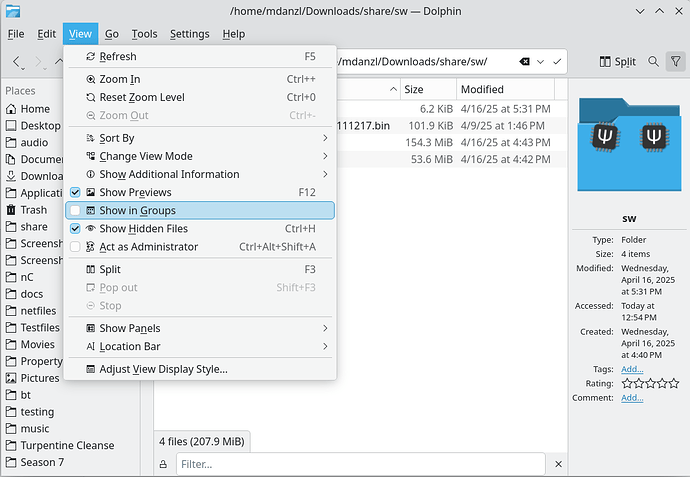690x477 pixels.
Task: Set rating to five stars
Action: pyautogui.click(x=674, y=384)
